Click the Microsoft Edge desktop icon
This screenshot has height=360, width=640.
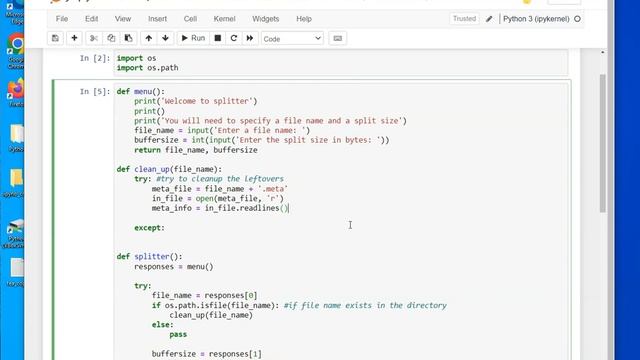click(x=16, y=12)
